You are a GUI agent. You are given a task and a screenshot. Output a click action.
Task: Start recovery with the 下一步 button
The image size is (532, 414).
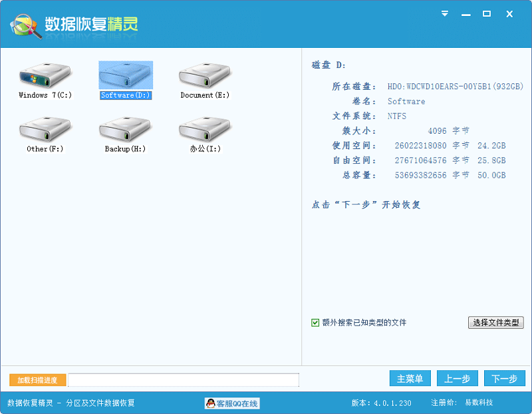(x=504, y=378)
